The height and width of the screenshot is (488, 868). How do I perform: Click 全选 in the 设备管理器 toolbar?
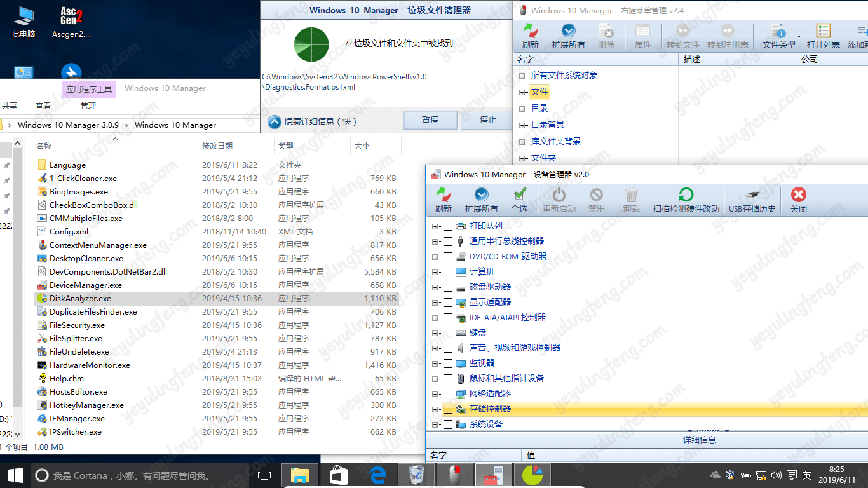(x=519, y=200)
